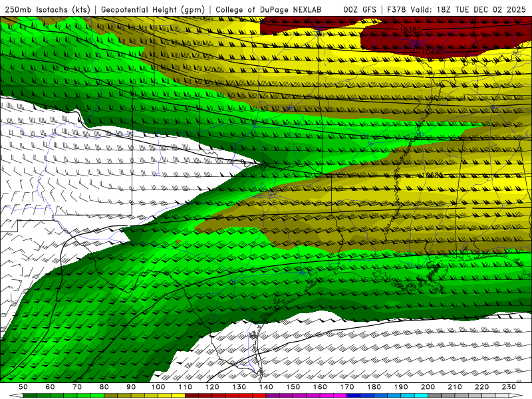Click the 200 knot legend value
The height and width of the screenshot is (399, 532).
(x=428, y=387)
